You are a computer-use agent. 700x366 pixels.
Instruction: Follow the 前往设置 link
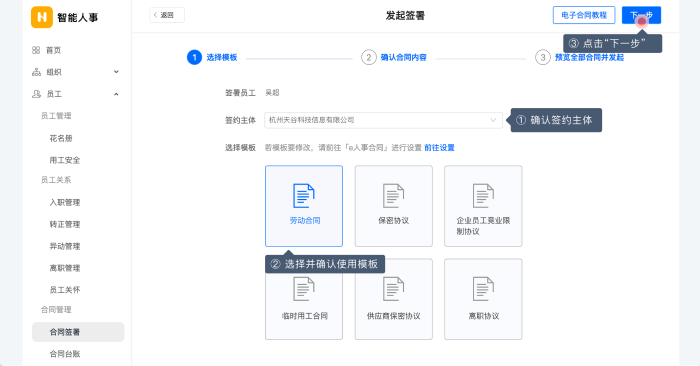(x=439, y=147)
